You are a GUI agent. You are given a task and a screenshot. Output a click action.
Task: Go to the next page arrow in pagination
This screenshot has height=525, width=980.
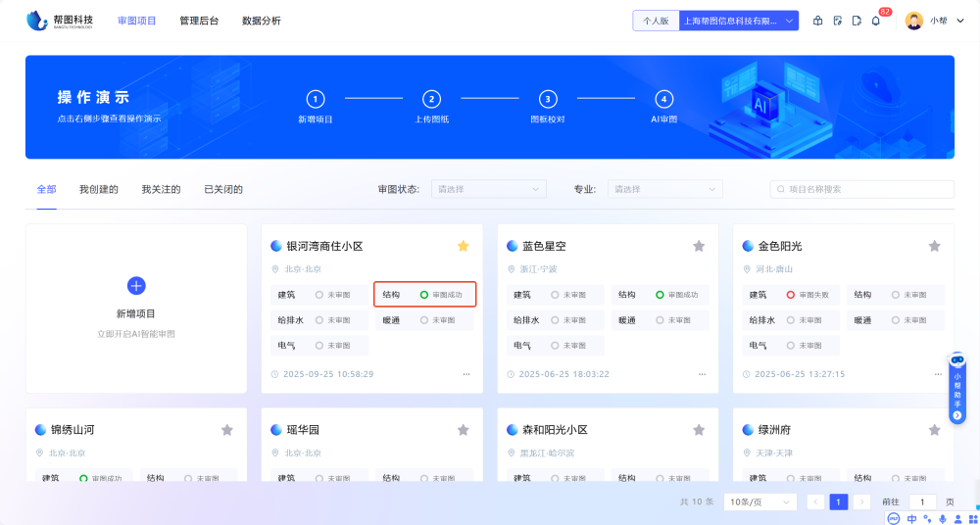click(861, 501)
